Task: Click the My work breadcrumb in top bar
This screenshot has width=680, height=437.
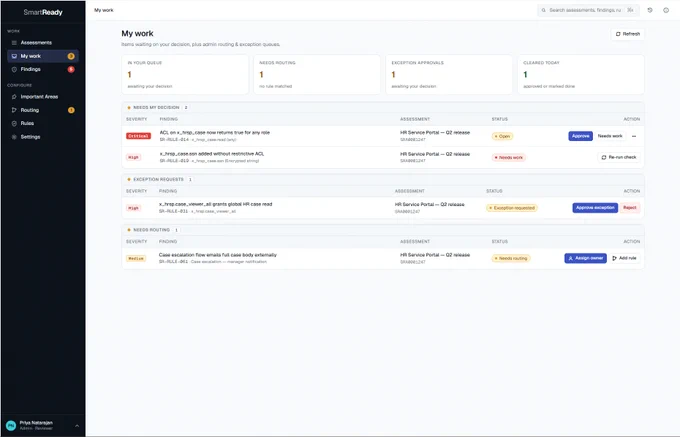Action: click(104, 10)
